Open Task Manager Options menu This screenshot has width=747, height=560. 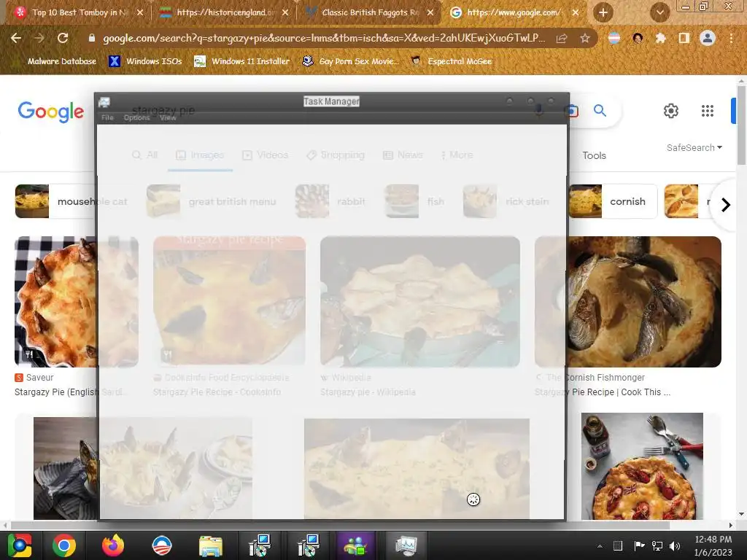(136, 117)
